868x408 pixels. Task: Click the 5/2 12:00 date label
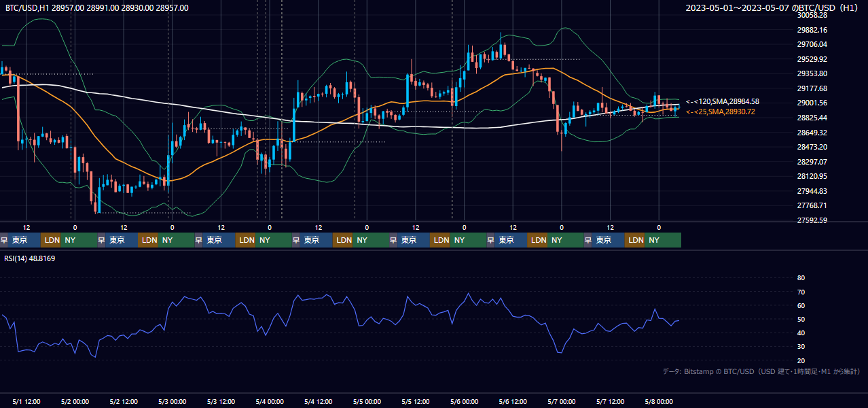(124, 402)
